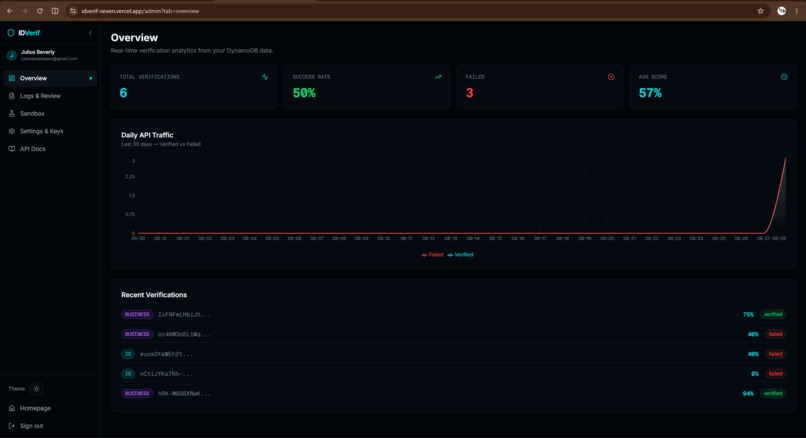Bookmark this page with star icon

tap(761, 11)
